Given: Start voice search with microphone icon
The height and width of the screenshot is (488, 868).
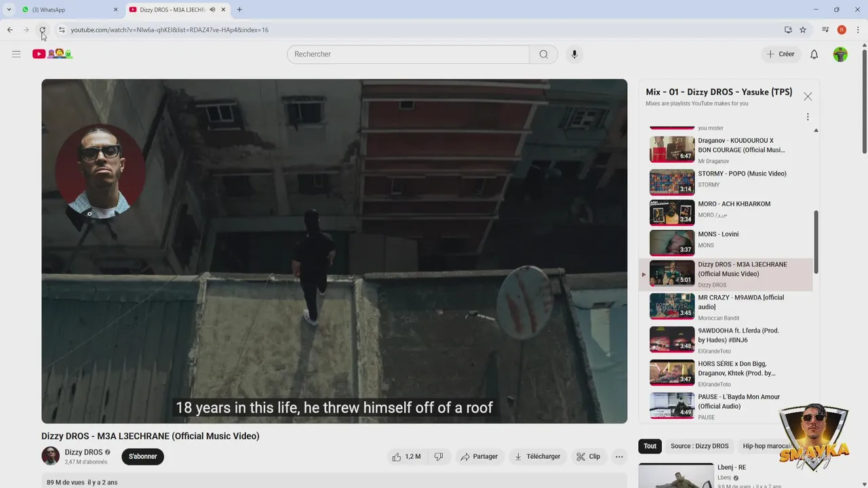Looking at the screenshot, I should tap(574, 54).
